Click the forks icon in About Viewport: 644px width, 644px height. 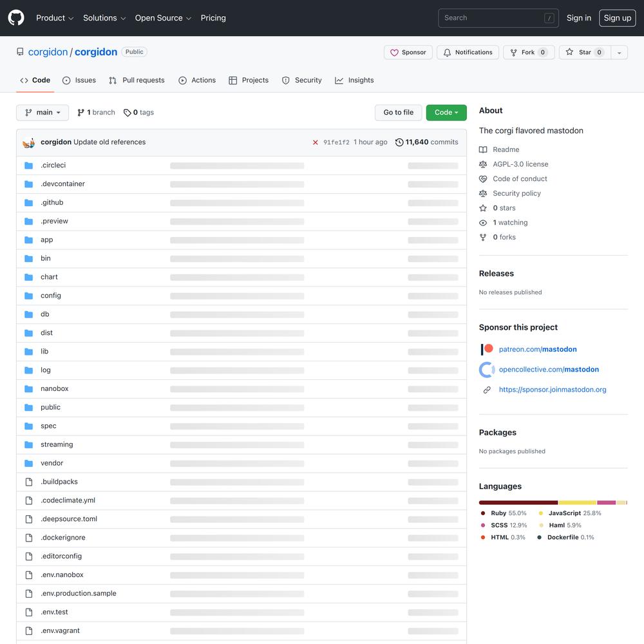483,238
